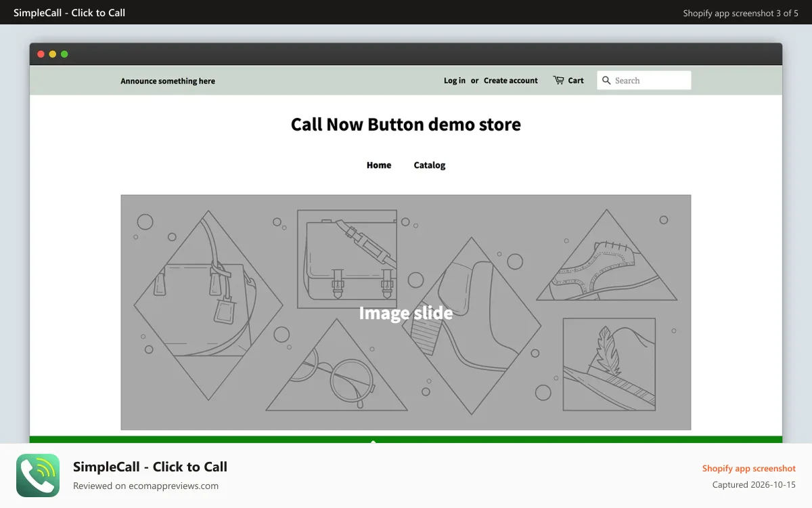Click the 'Captured 2026-10-15' text
The height and width of the screenshot is (508, 812).
pos(754,485)
